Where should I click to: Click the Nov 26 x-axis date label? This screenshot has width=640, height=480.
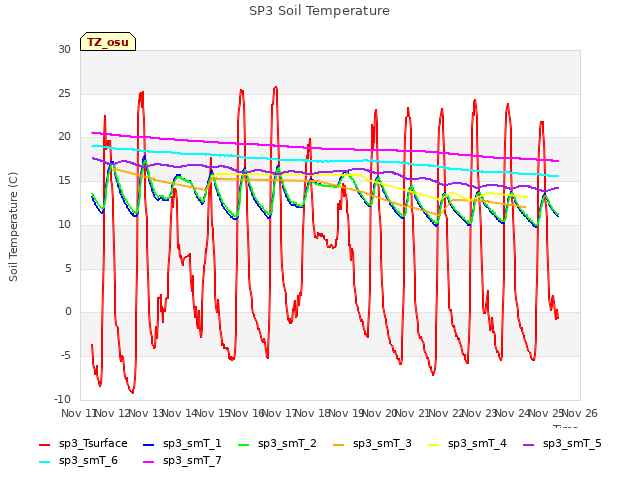coord(580,413)
